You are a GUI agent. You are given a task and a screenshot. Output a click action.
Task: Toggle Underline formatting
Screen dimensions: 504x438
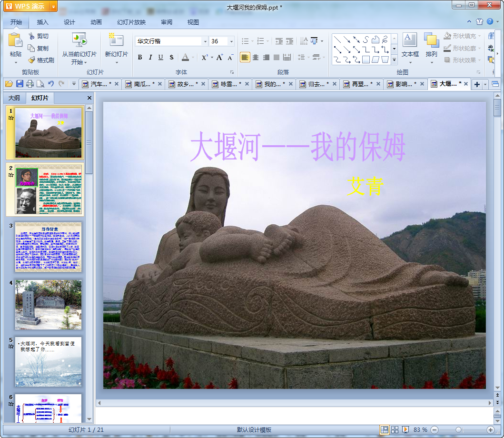(161, 57)
